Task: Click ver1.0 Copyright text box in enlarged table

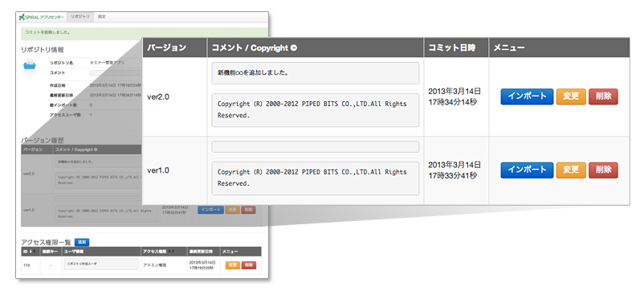Action: pyautogui.click(x=316, y=178)
